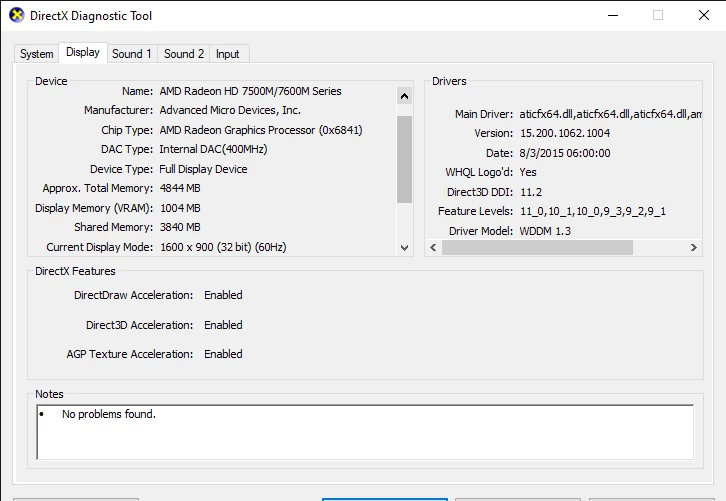
Task: Click the Drivers panel scroll right arrow
Action: (694, 248)
